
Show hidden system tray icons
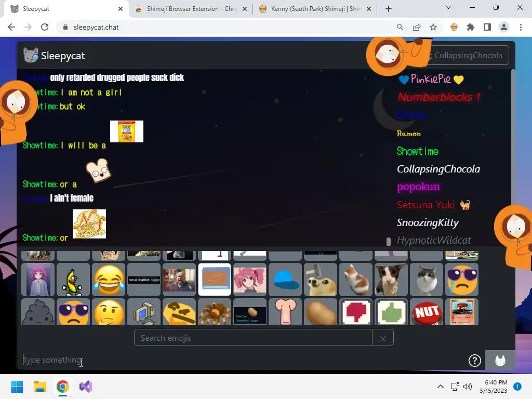point(440,387)
